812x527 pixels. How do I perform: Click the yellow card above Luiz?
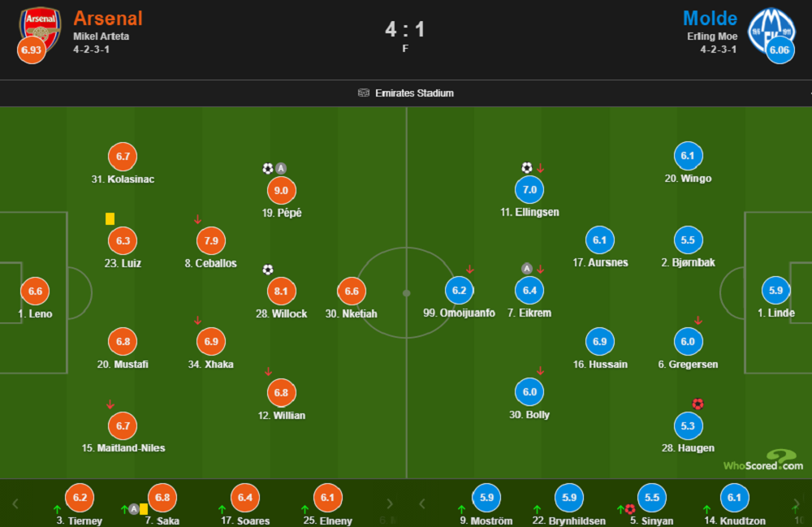coord(110,218)
